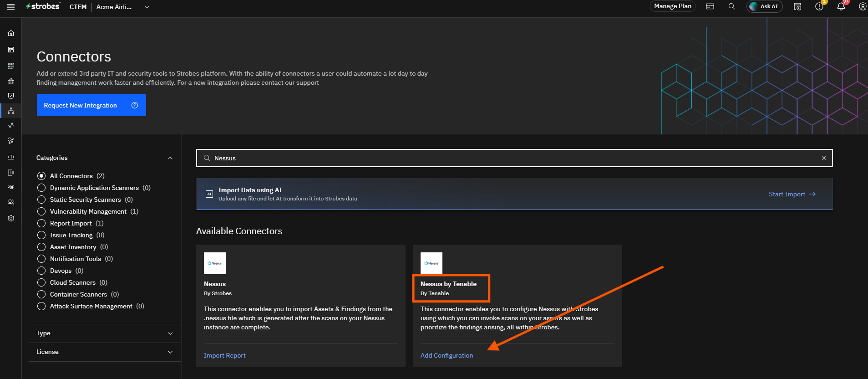Click the AI icon in Import Data banner
Image resolution: width=868 pixels, height=379 pixels.
tap(209, 194)
